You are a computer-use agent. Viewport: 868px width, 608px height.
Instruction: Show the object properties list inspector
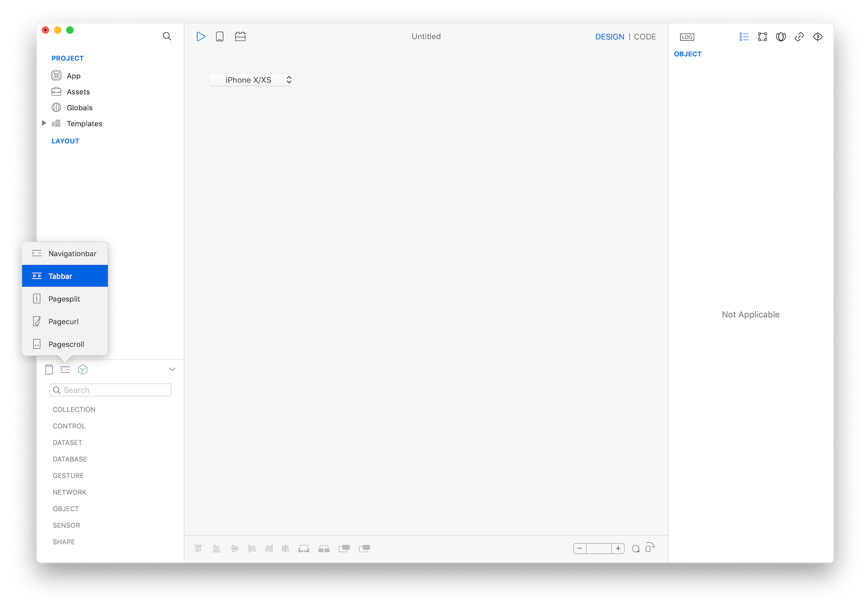744,37
